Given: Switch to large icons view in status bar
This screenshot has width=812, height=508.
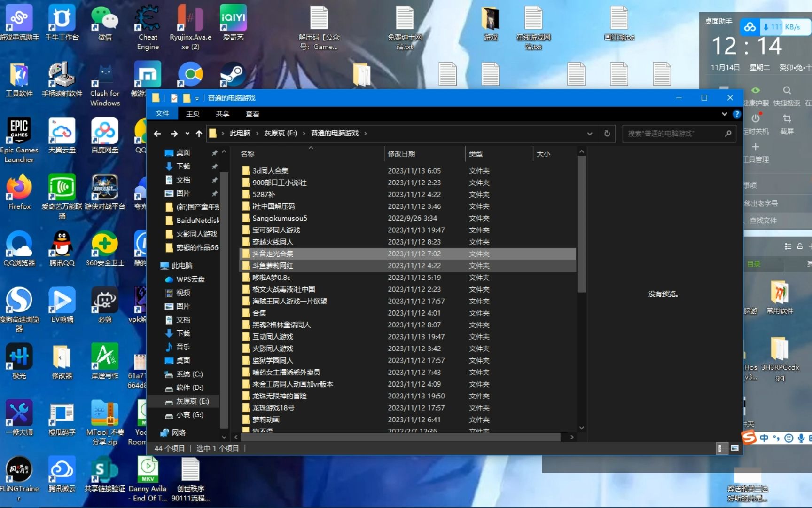Looking at the screenshot, I should [x=734, y=448].
